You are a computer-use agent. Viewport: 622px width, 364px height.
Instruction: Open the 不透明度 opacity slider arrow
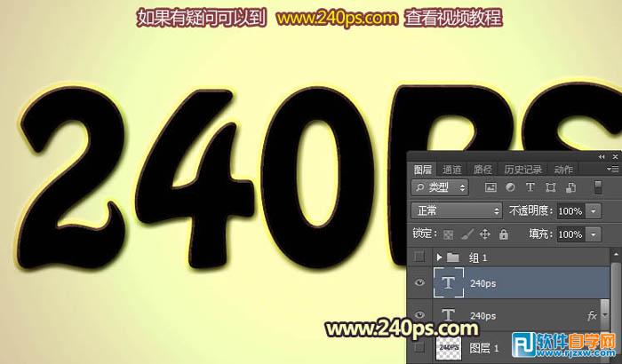(594, 211)
